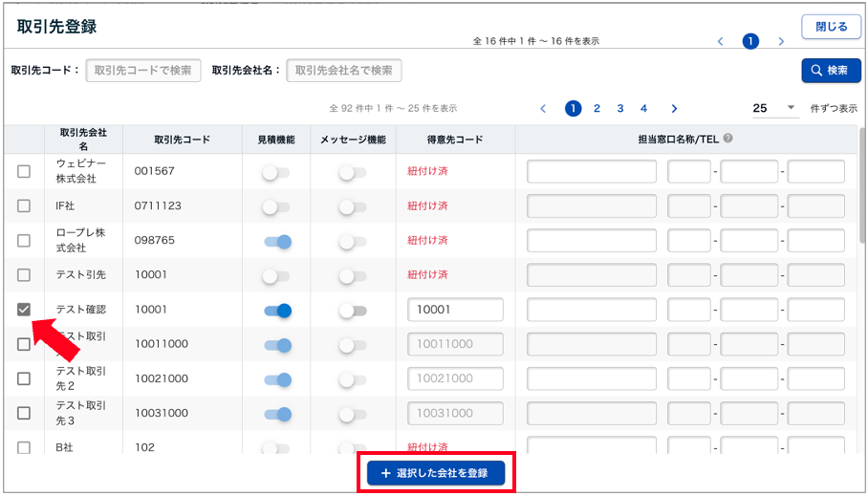Toggle 見積機能 switch for ロープレ株式会社
This screenshot has height=496, width=868.
(x=277, y=242)
